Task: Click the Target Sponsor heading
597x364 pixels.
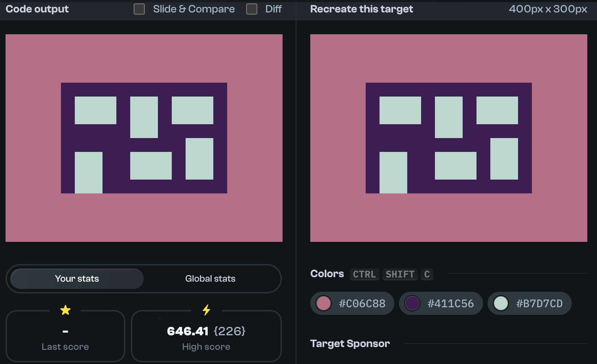Action: 350,344
